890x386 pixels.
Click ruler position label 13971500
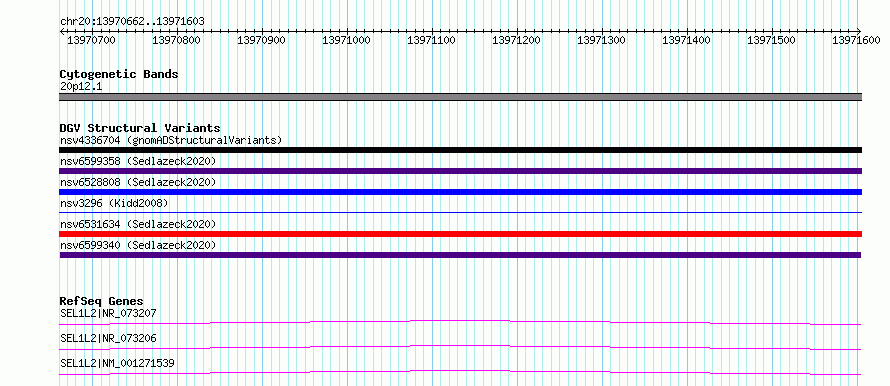pos(771,40)
